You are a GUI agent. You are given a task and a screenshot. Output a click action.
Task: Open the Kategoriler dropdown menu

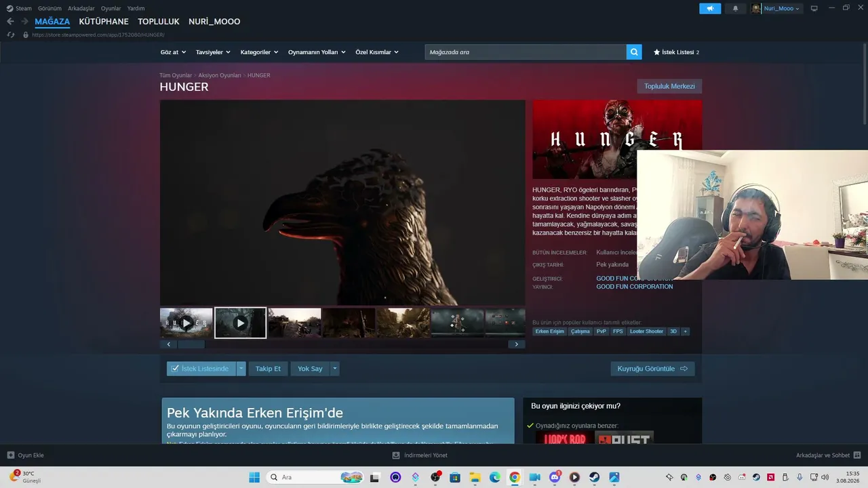(x=259, y=52)
